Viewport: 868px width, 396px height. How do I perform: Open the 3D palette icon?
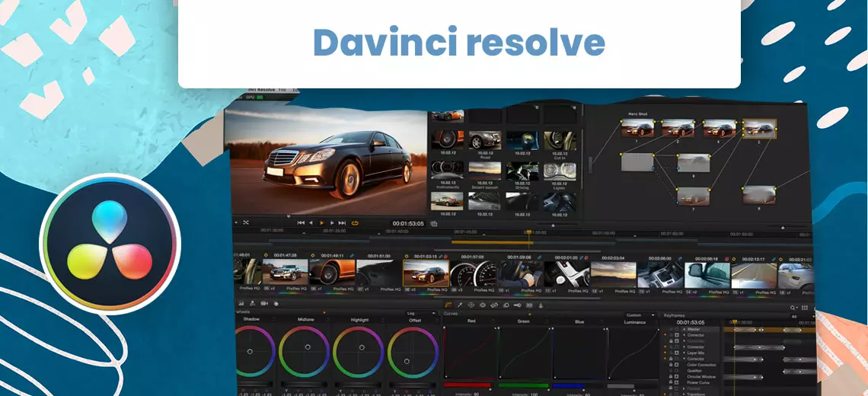(x=529, y=305)
